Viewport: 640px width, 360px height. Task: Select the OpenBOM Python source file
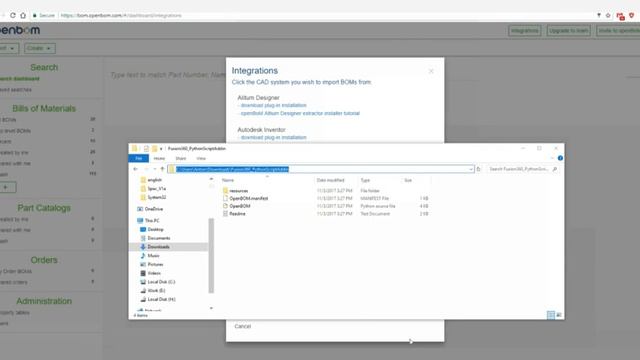[x=240, y=206]
